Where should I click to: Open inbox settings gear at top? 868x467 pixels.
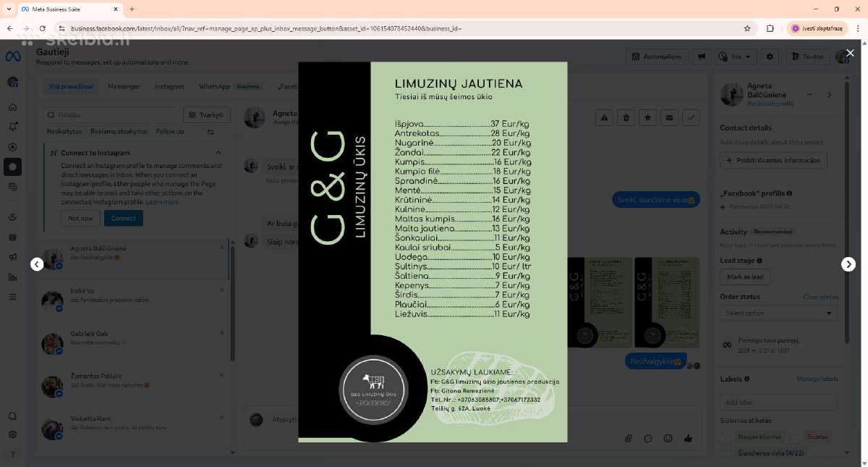770,56
